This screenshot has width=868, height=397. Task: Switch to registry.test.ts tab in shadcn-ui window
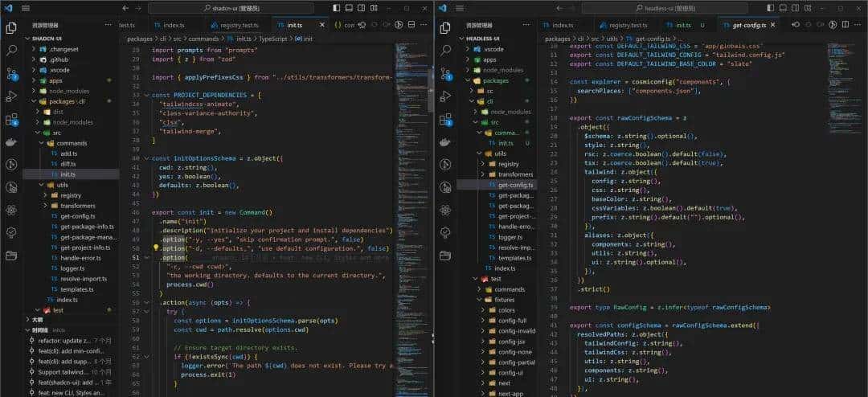[x=235, y=26]
